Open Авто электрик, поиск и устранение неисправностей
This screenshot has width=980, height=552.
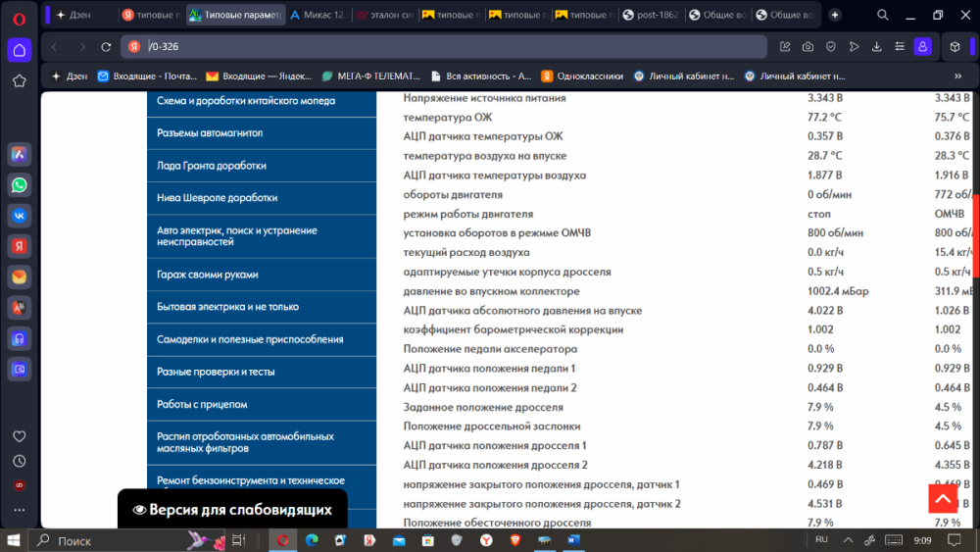pos(262,236)
